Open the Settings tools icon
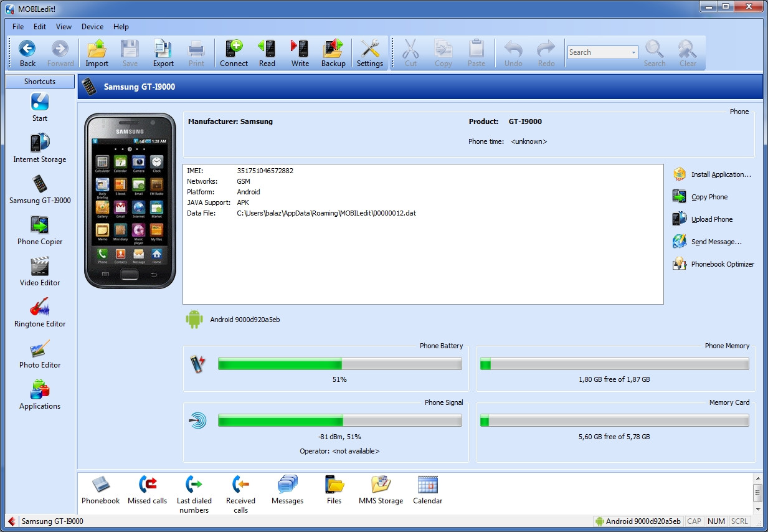768x532 pixels. 370,53
